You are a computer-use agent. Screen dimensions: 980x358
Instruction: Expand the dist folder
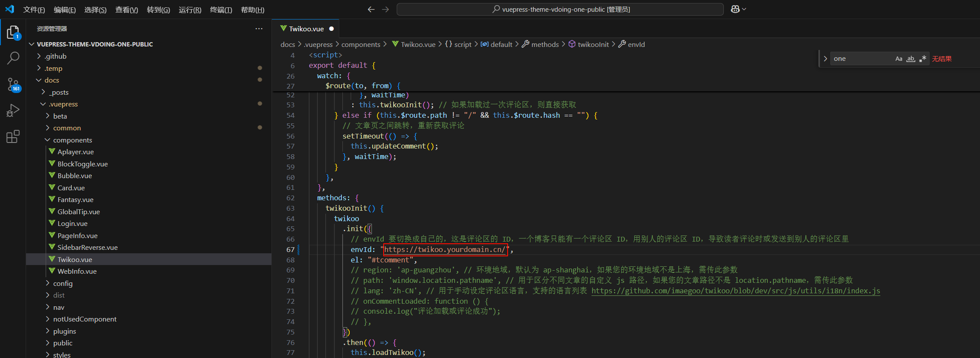pos(48,295)
